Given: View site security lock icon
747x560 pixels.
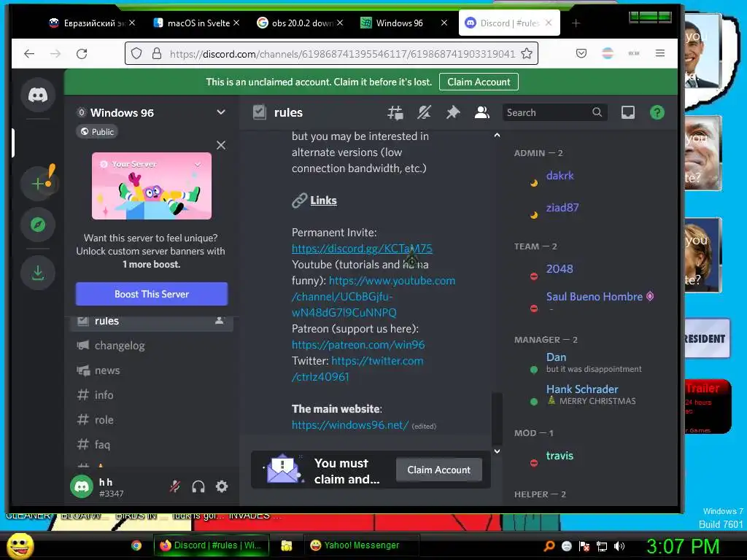Looking at the screenshot, I should point(157,53).
